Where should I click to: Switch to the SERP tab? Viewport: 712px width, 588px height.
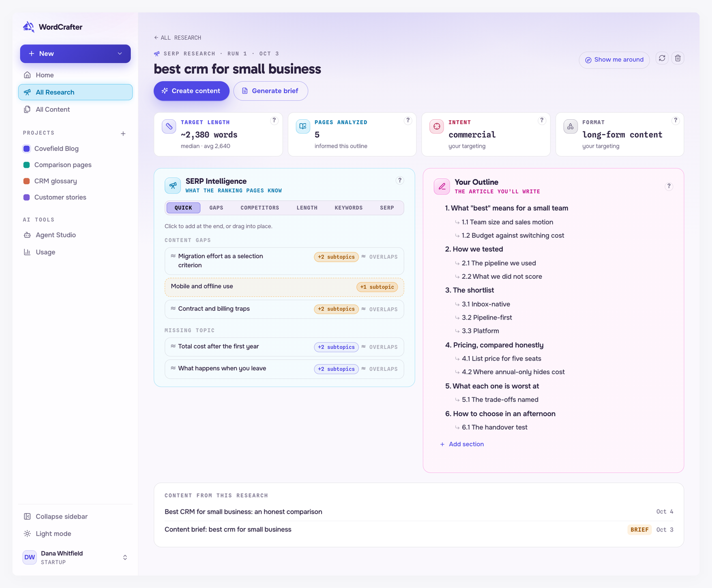387,208
